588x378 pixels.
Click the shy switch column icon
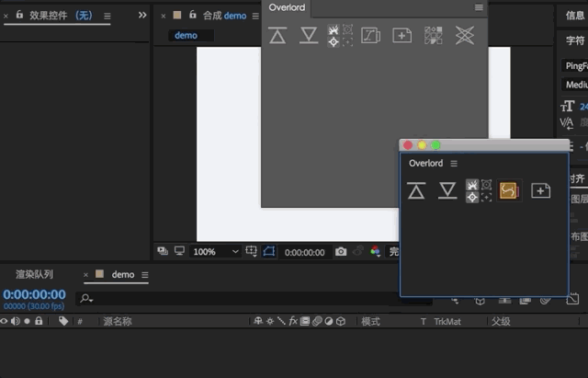click(258, 321)
